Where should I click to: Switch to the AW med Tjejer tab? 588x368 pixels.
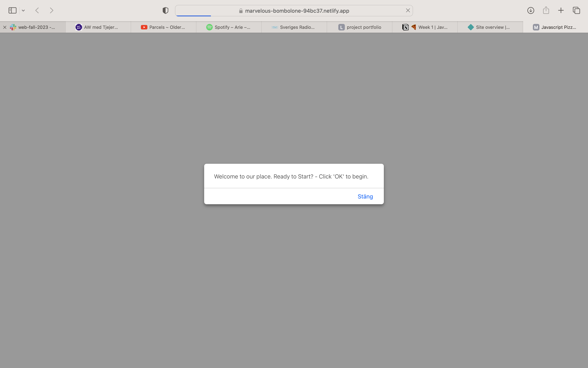pos(98,27)
